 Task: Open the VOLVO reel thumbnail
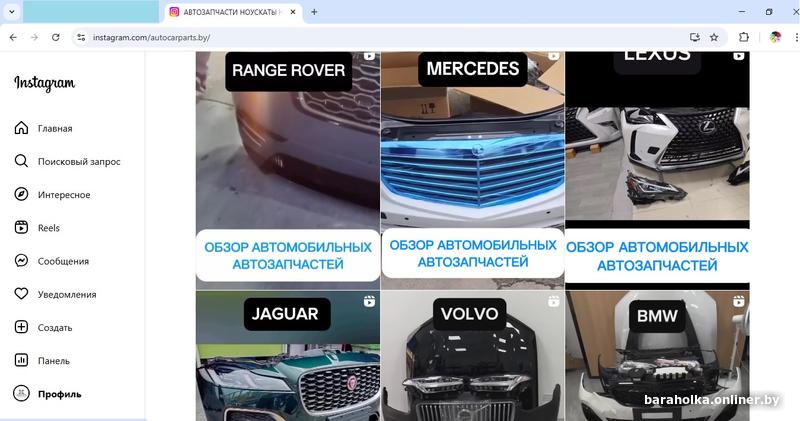click(472, 356)
